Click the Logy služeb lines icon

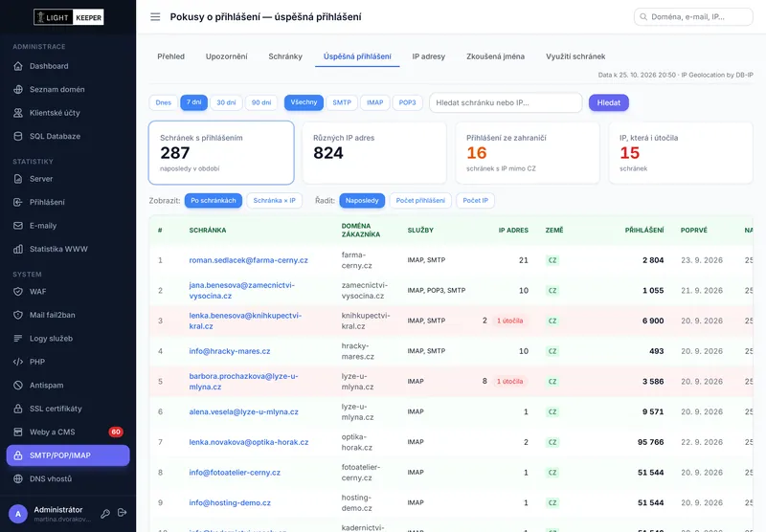coord(18,338)
